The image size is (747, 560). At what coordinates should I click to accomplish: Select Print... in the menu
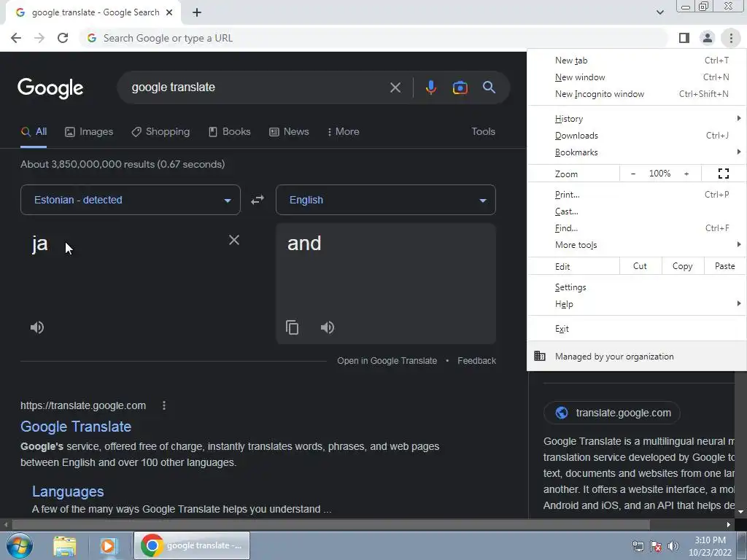click(x=636, y=194)
